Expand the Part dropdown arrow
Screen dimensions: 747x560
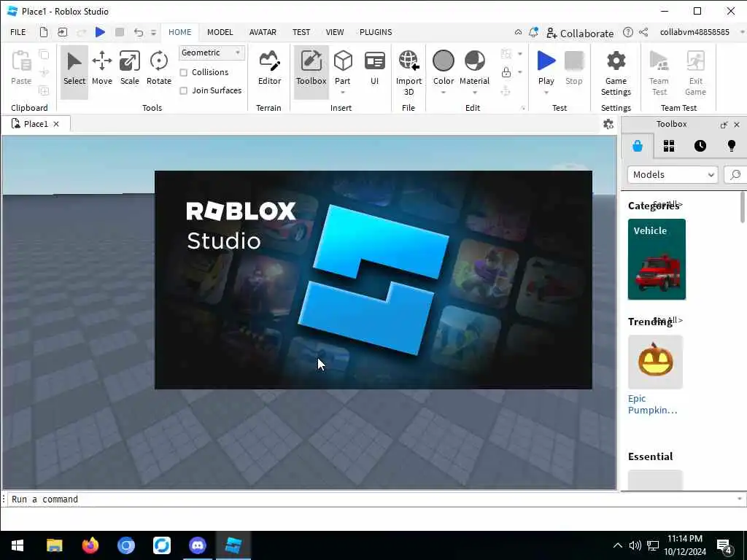click(343, 93)
